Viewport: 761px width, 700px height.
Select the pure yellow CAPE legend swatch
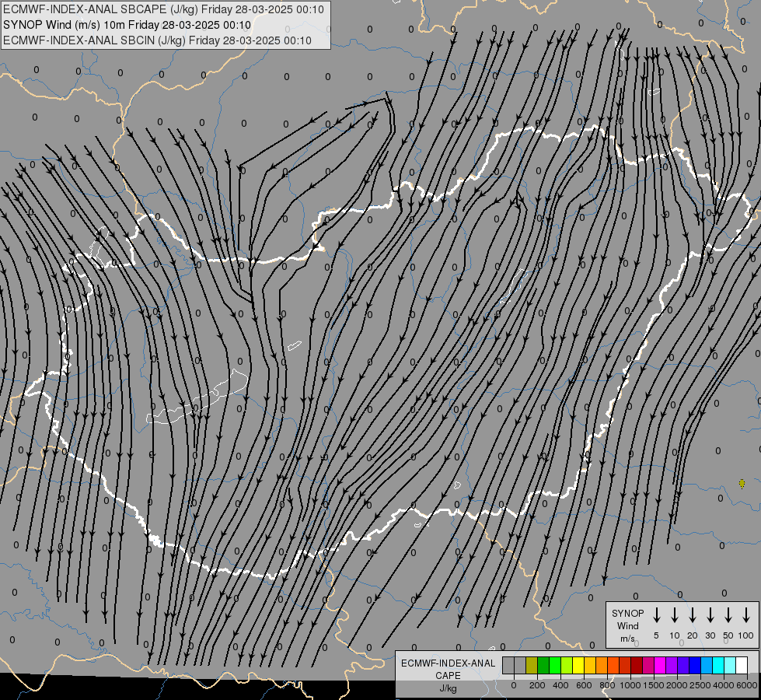coord(578,665)
